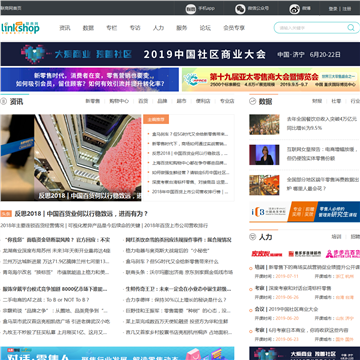Select the 财报 data sub-tab
The height and width of the screenshot is (360, 360).
click(317, 101)
